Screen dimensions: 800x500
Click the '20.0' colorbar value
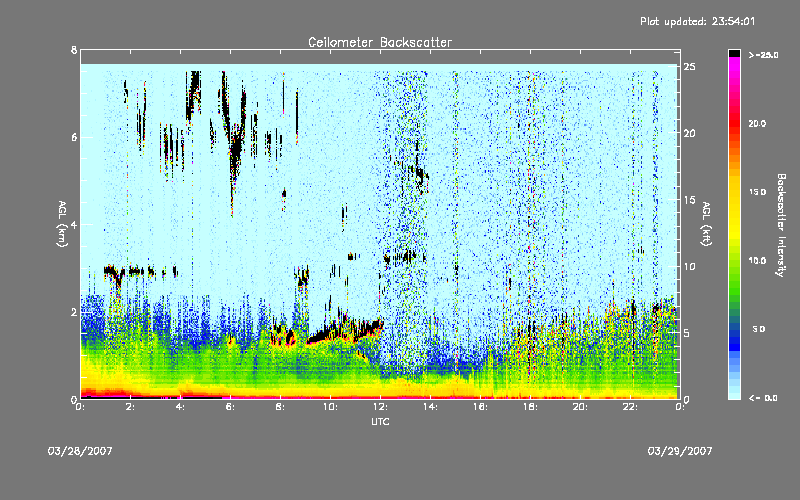tap(757, 123)
